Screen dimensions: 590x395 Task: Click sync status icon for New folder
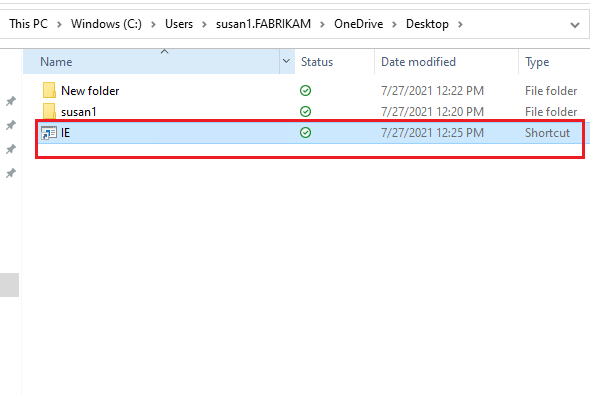point(306,91)
